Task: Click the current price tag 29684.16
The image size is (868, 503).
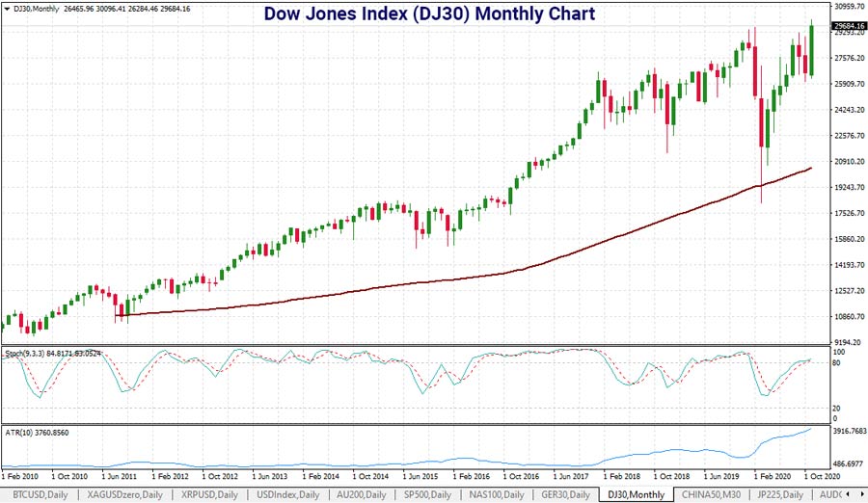Action: click(x=849, y=25)
